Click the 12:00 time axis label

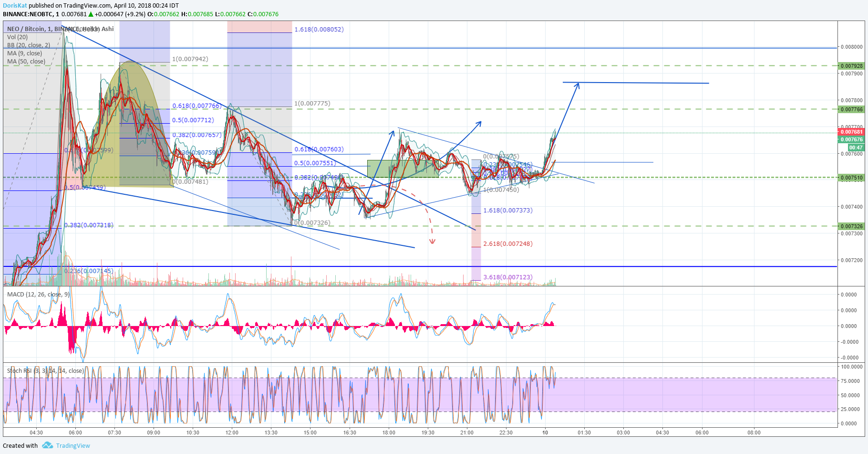[x=232, y=433]
